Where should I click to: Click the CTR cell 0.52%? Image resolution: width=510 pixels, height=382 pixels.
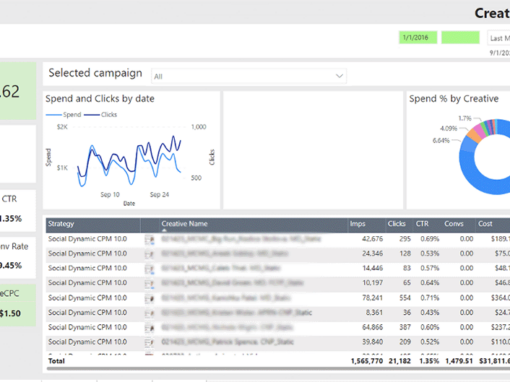pyautogui.click(x=430, y=342)
